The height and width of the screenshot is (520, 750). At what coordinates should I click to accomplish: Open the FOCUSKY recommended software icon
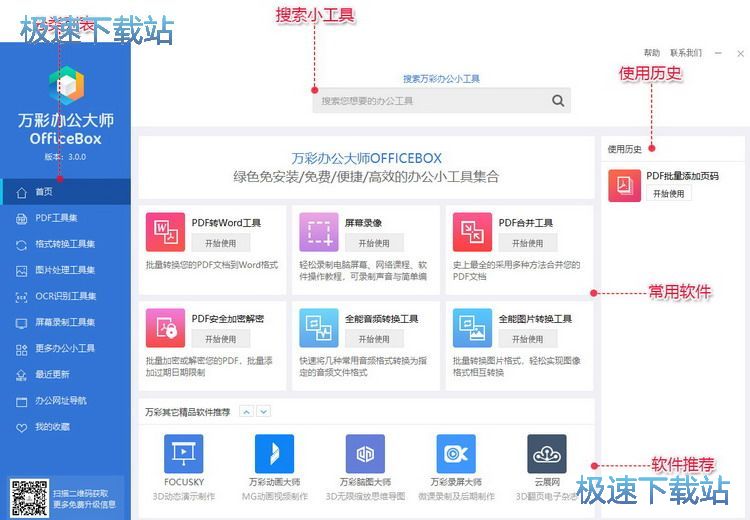(183, 454)
